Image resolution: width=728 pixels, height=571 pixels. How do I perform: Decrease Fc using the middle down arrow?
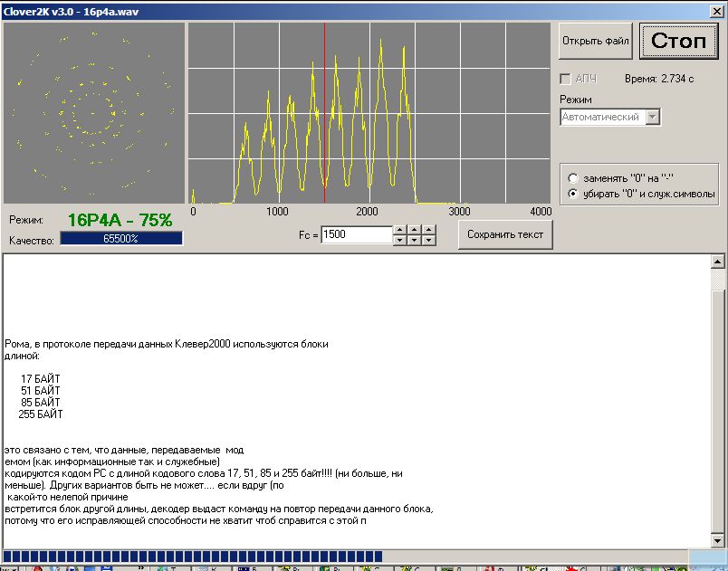tap(414, 240)
